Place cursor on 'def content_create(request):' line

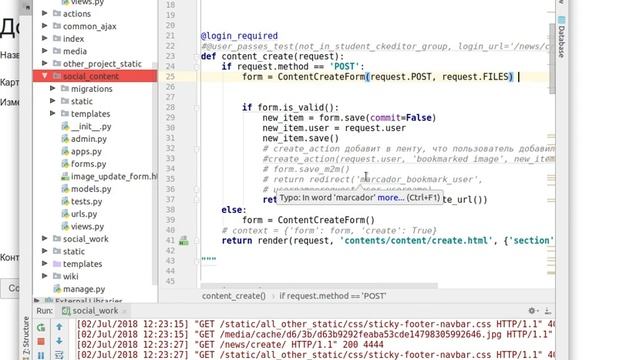(x=272, y=56)
